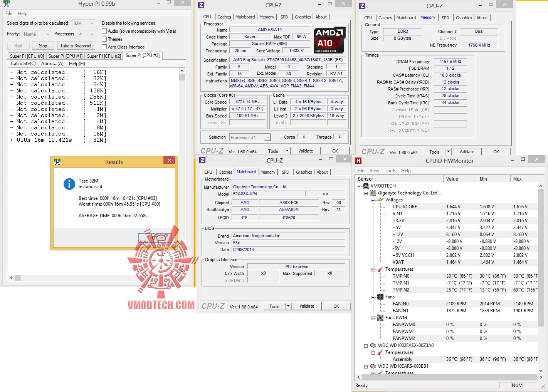
Task: Open the Tools dropdown arrow in the CPU-Z Motherboard window
Action: click(288, 306)
